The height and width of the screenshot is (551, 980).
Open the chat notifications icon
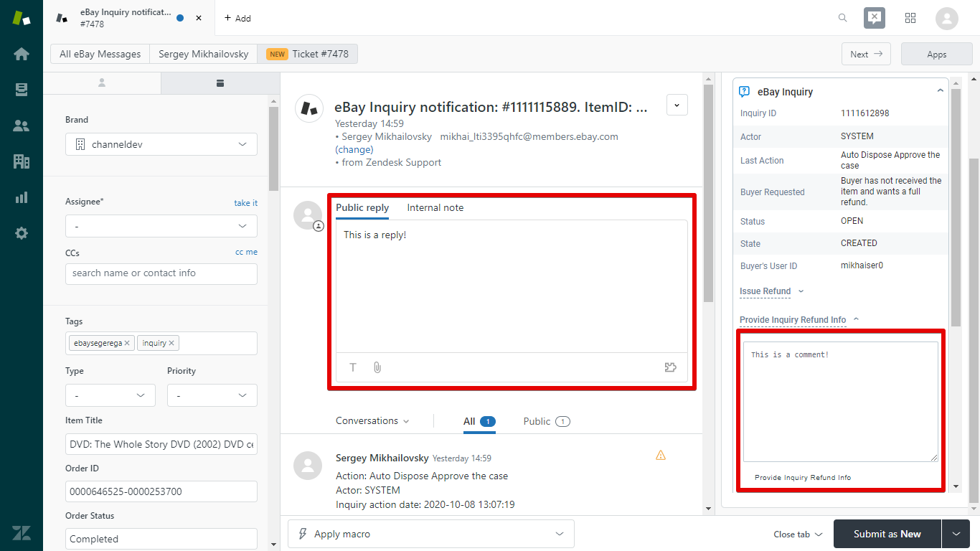[874, 18]
